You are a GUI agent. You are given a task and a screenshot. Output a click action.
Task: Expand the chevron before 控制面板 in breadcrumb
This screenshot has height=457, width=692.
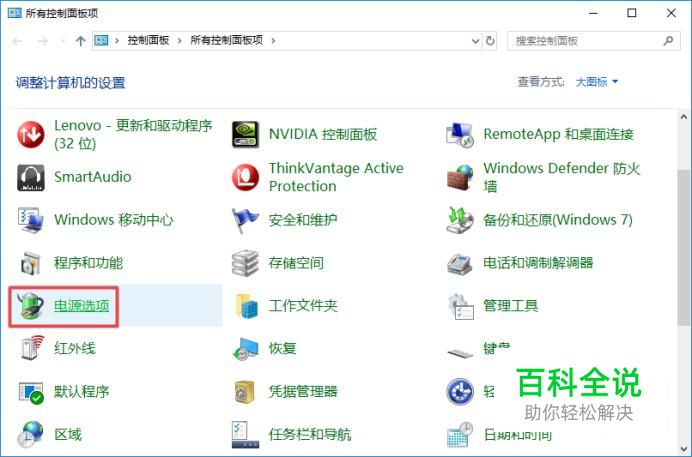tap(117, 41)
